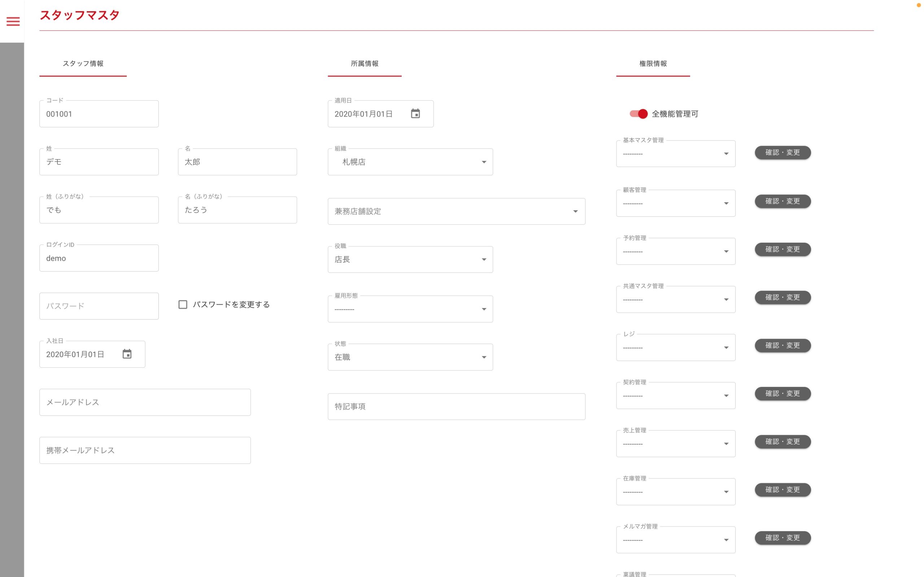Click the 特記事項 text field

(x=456, y=407)
